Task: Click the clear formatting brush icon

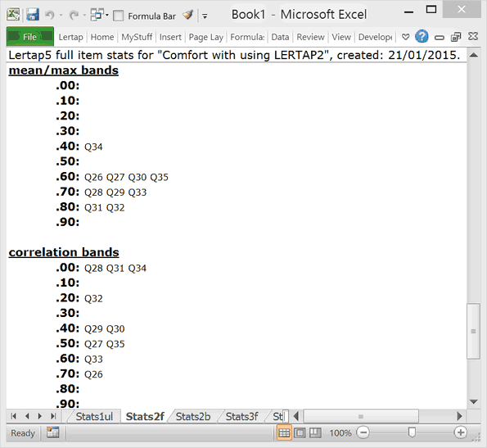Action: [x=187, y=15]
